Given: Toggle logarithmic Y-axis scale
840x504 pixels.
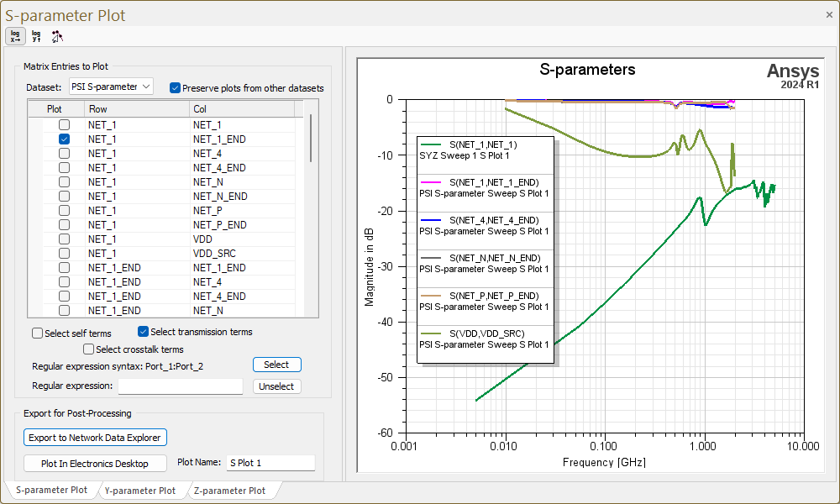Looking at the screenshot, I should [x=35, y=36].
